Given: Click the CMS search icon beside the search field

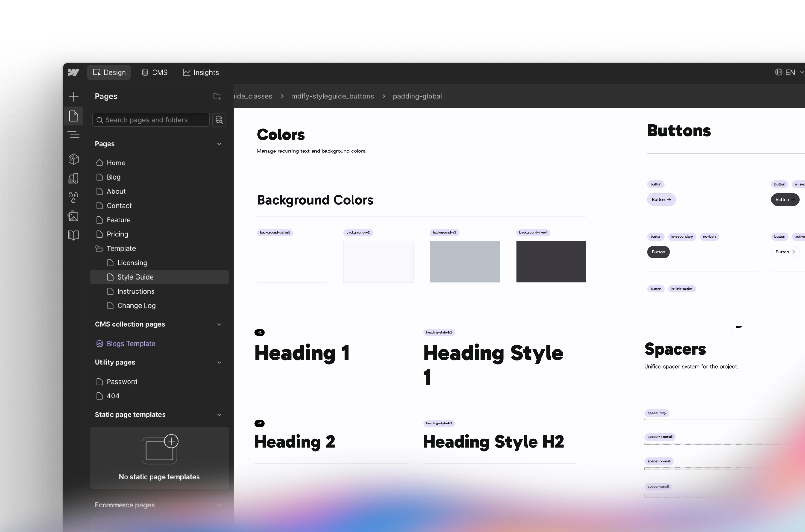Looking at the screenshot, I should coord(219,120).
